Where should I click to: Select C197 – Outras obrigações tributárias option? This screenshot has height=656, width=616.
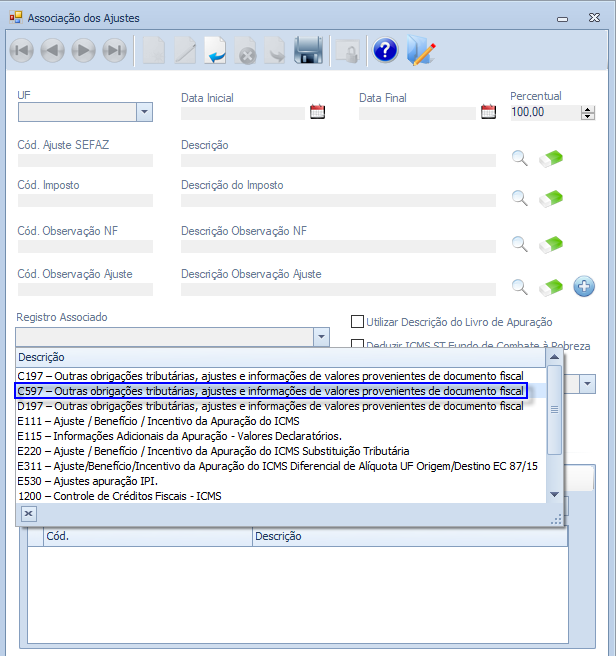tap(270, 376)
